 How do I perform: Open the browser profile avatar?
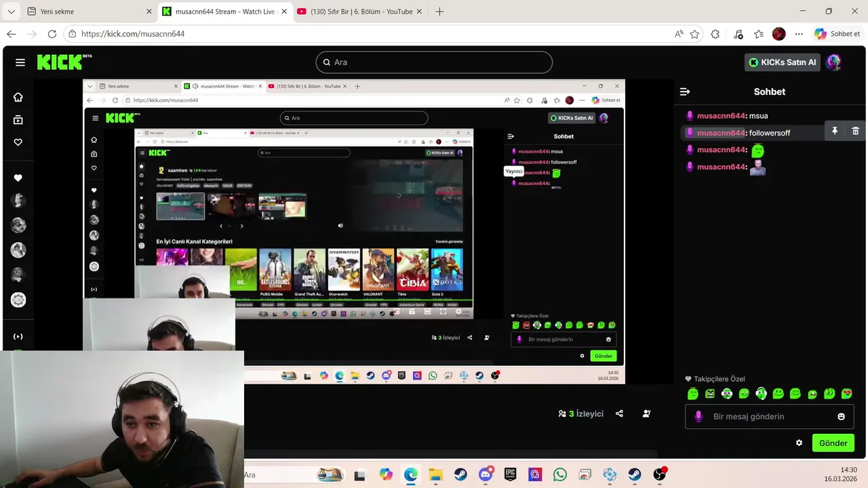click(778, 34)
